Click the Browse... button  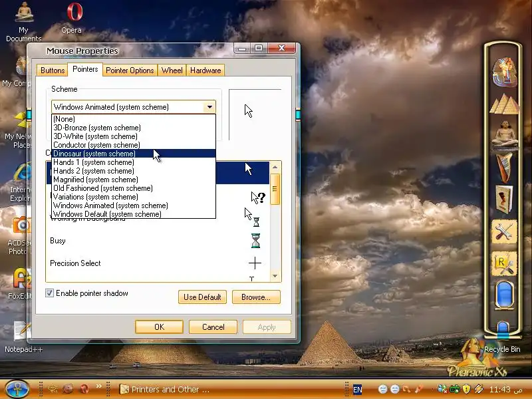(256, 297)
